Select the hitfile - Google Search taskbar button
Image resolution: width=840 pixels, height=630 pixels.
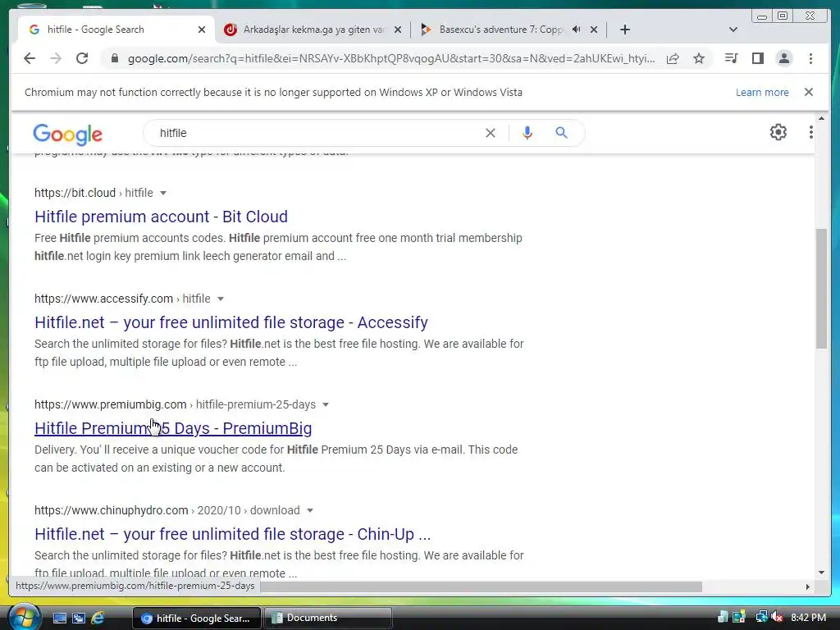click(x=196, y=618)
